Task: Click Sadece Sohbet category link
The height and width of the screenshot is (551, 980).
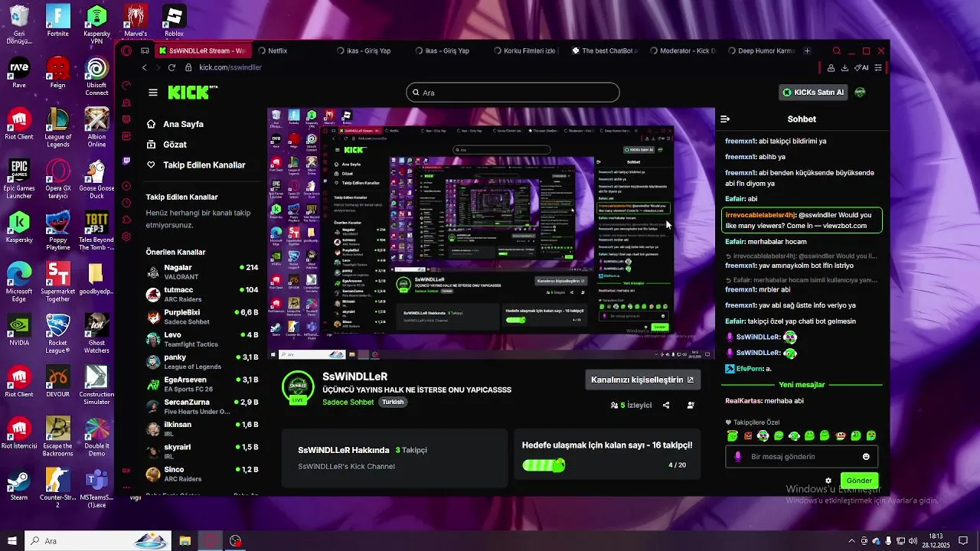Action: pyautogui.click(x=348, y=402)
